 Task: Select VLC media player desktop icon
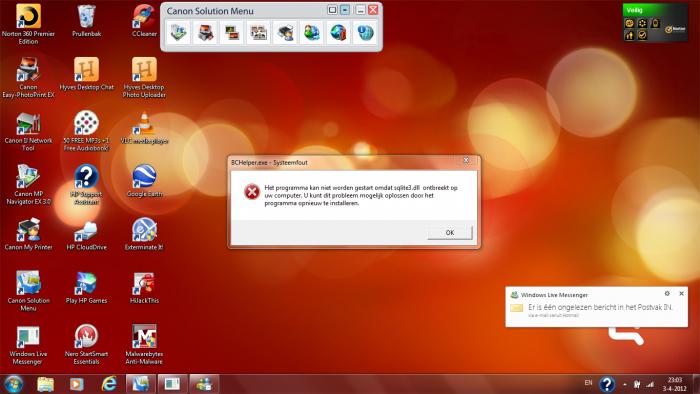click(x=144, y=128)
